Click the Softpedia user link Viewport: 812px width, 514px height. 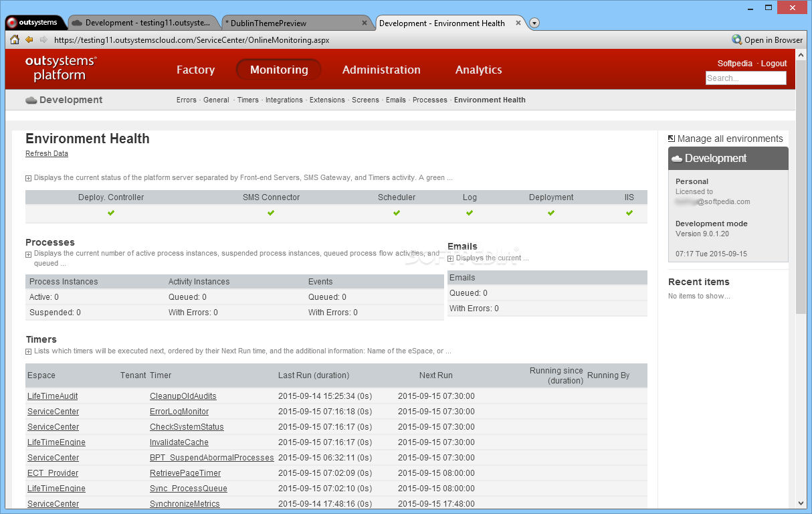[x=735, y=64]
